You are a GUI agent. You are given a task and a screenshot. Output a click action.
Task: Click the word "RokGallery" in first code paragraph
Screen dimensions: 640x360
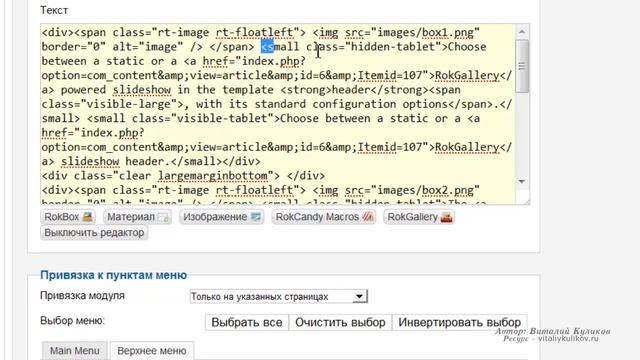point(467,76)
